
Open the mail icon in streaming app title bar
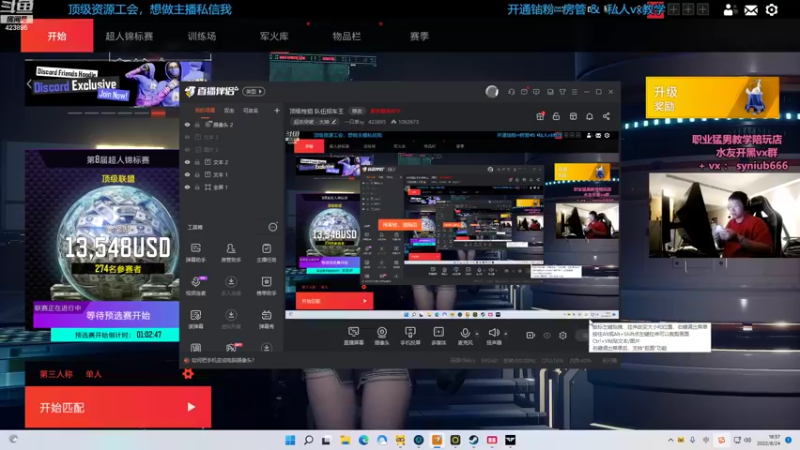[524, 92]
